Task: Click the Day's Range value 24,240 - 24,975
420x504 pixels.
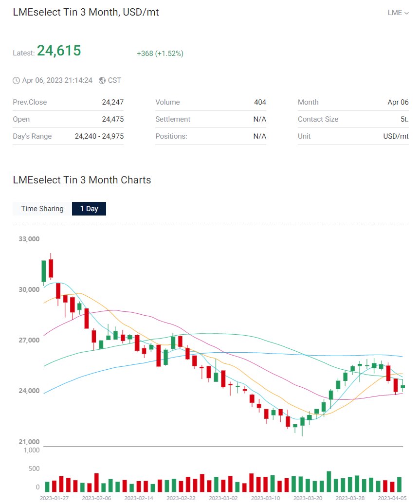Action: pos(99,136)
